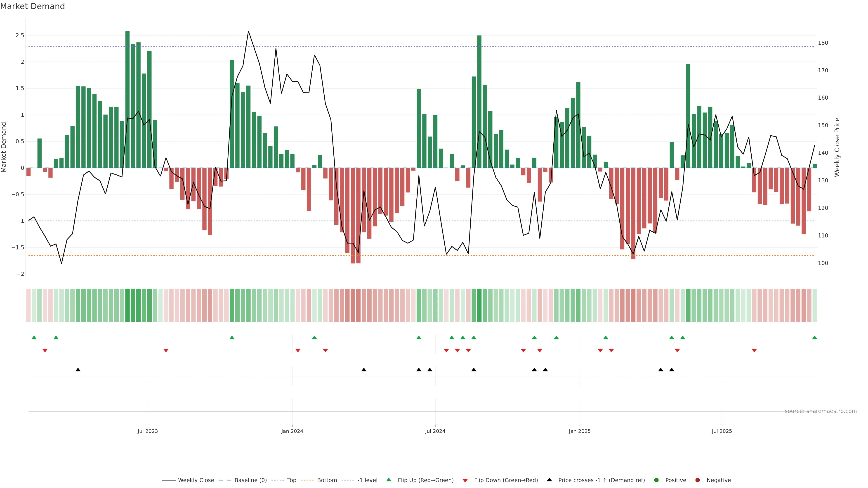
Task: Click green Flip Up triangle in legend
Action: (389, 480)
